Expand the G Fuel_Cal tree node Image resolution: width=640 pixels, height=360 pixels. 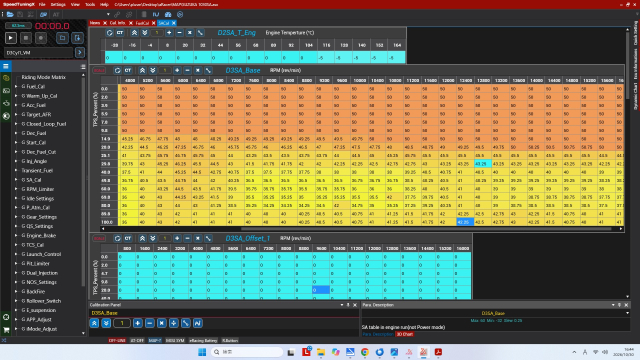(16, 87)
